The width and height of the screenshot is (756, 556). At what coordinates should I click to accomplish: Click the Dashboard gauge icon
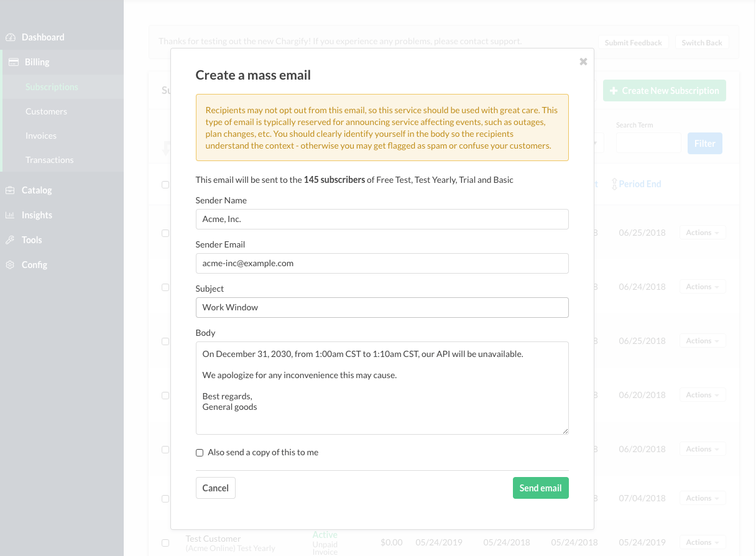tap(11, 37)
